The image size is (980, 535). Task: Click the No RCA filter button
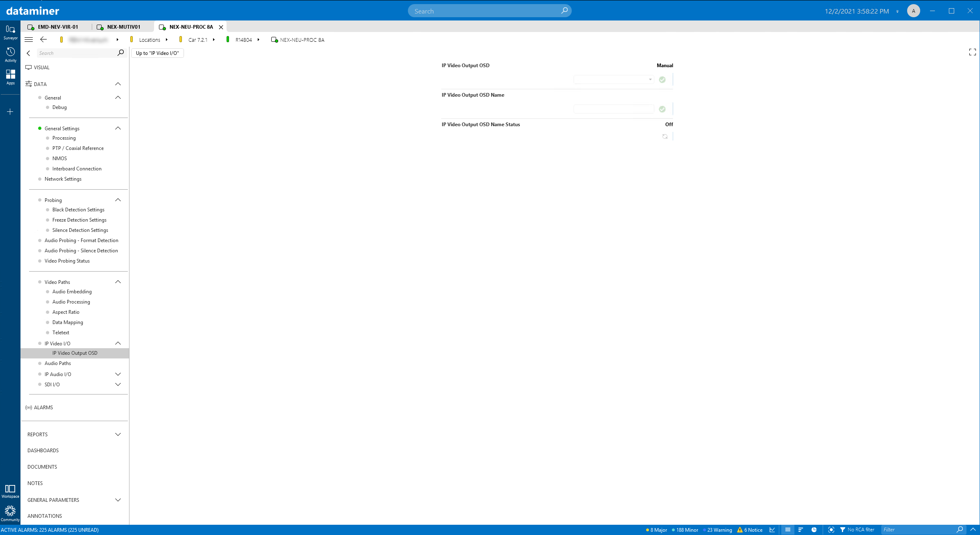[x=857, y=530]
